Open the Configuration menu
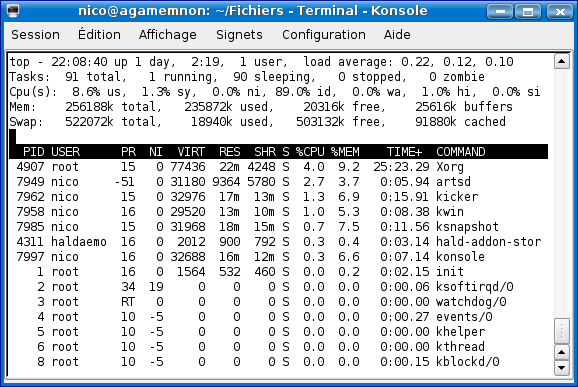This screenshot has width=578, height=387. [x=324, y=35]
